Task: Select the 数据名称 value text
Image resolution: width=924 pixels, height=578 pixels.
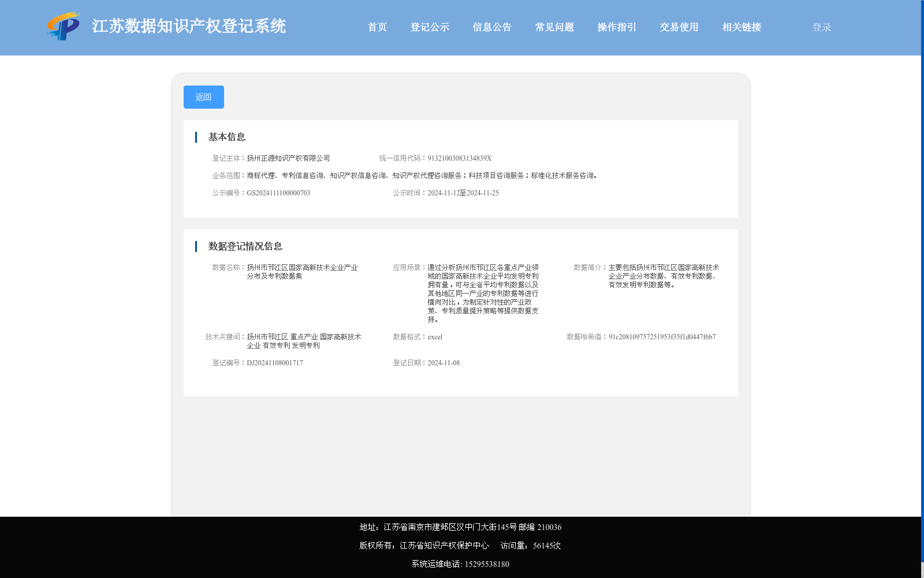Action: [x=302, y=272]
